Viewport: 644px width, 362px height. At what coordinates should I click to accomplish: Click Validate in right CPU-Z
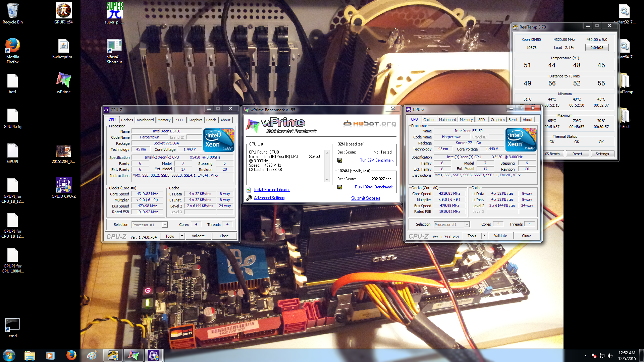tap(500, 236)
